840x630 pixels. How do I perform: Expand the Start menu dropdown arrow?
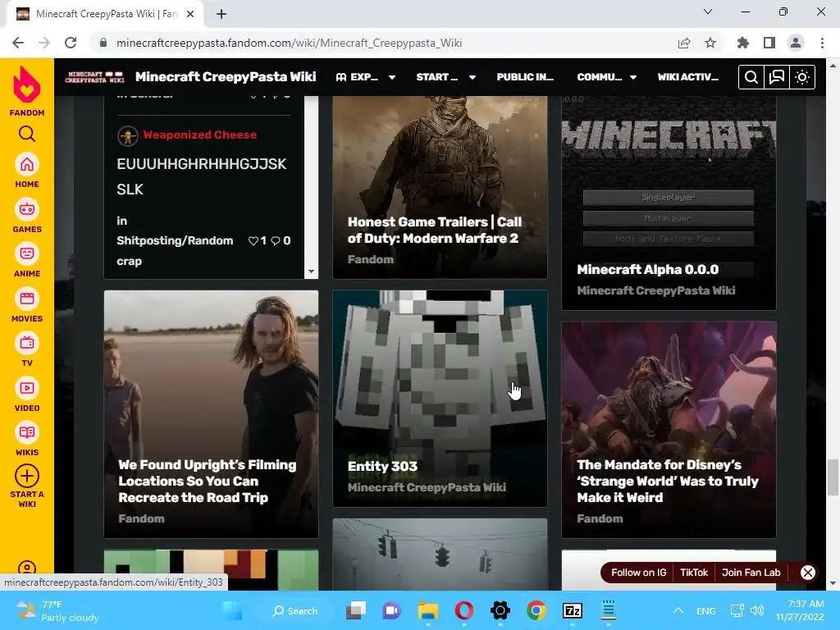click(x=472, y=77)
